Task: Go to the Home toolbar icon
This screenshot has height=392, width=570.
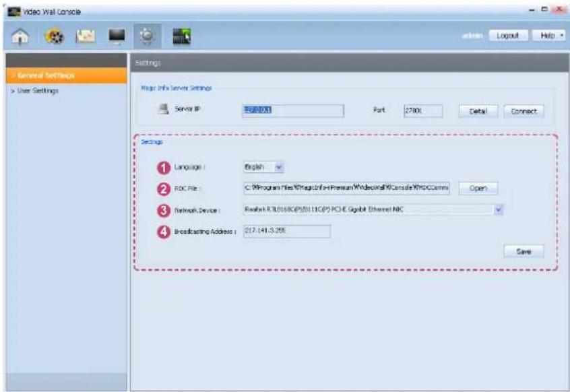Action: [20, 36]
